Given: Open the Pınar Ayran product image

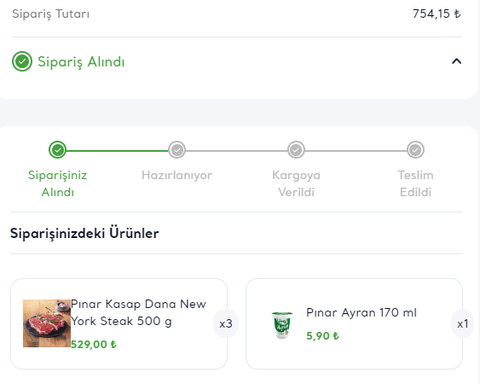Looking at the screenshot, I should point(282,325).
